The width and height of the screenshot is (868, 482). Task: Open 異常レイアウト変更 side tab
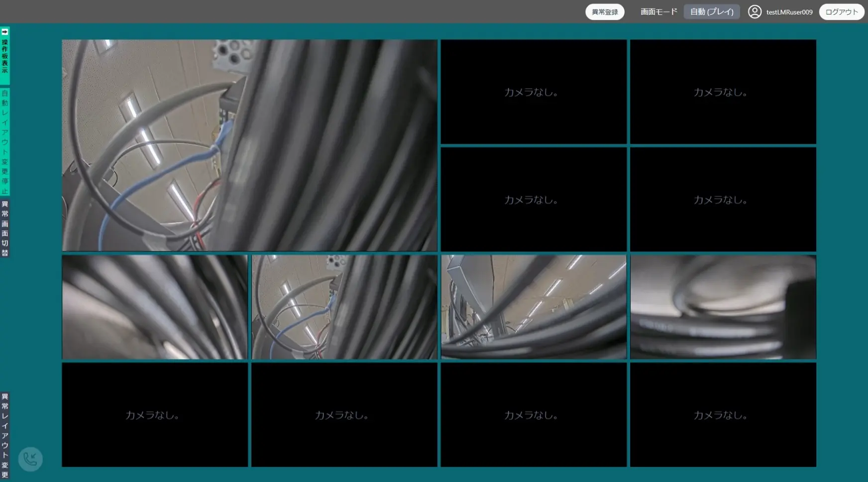5,436
